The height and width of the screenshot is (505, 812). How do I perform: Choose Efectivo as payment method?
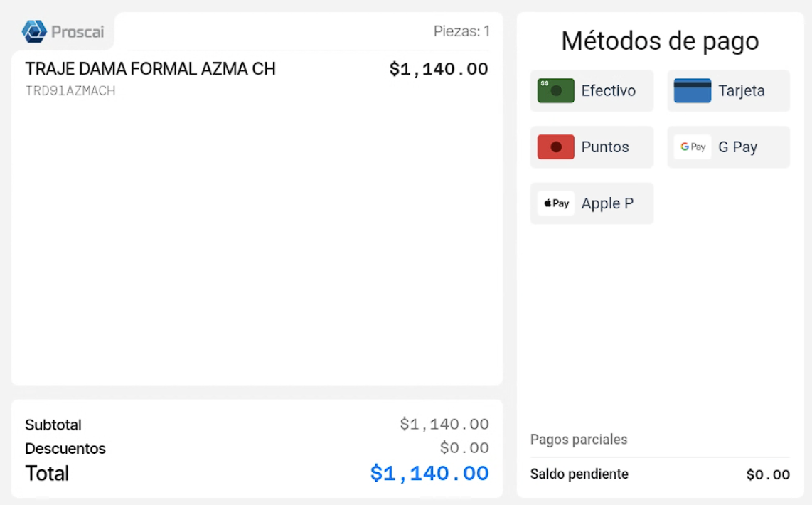point(592,90)
